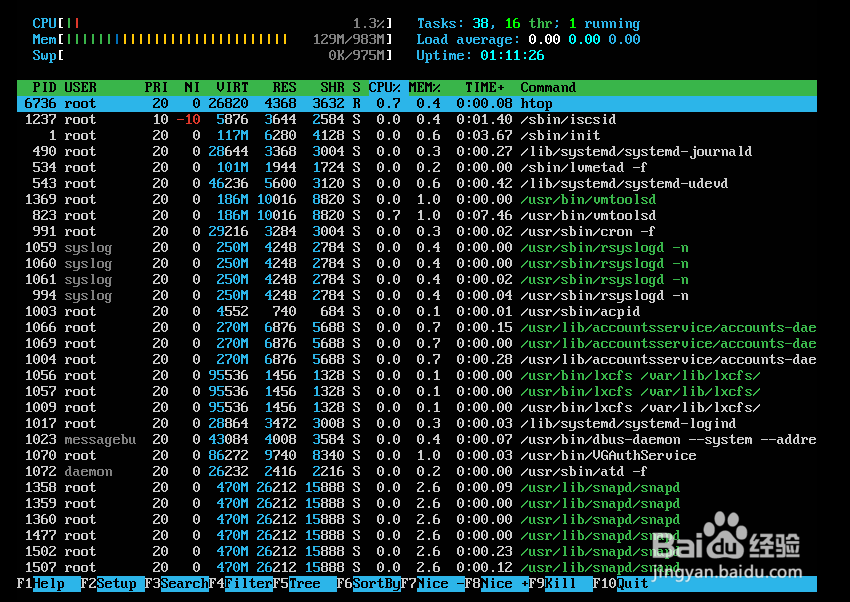This screenshot has width=850, height=602.
Task: Sort processes by the VIRT column
Action: (x=230, y=87)
